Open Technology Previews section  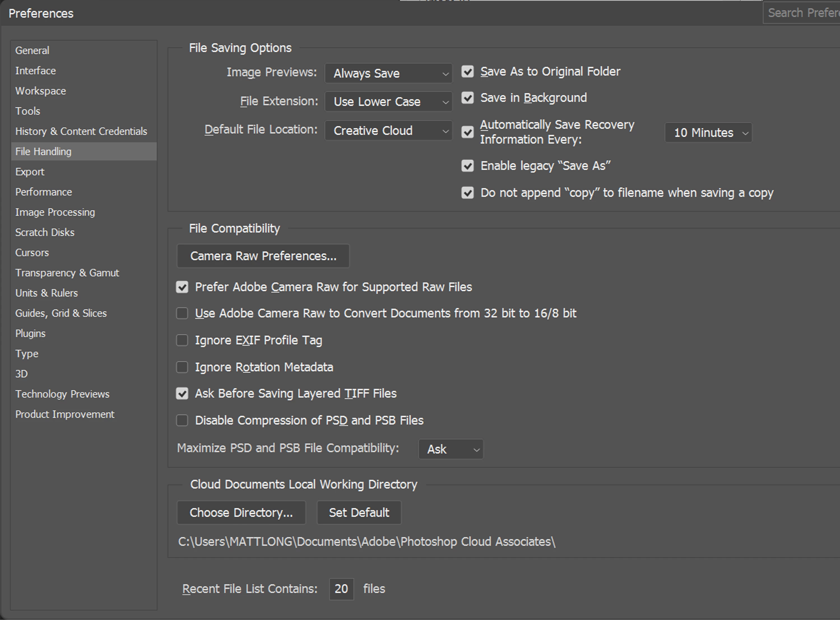(x=62, y=394)
